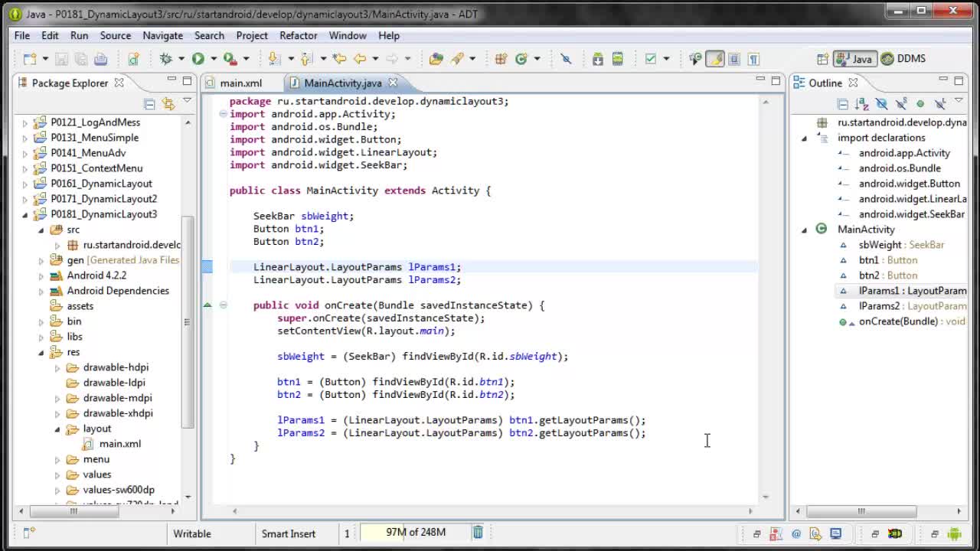
Task: Click Package Explorer vertical scrollbar
Action: coord(188,321)
